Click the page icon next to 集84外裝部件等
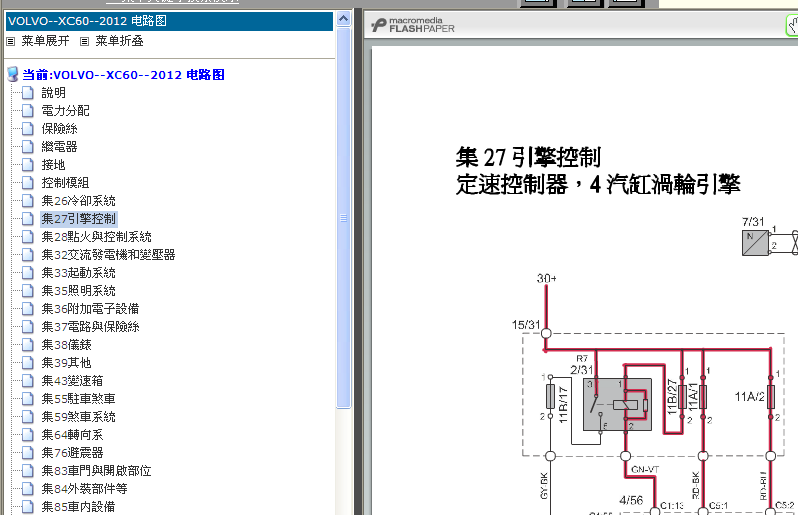 [28, 489]
